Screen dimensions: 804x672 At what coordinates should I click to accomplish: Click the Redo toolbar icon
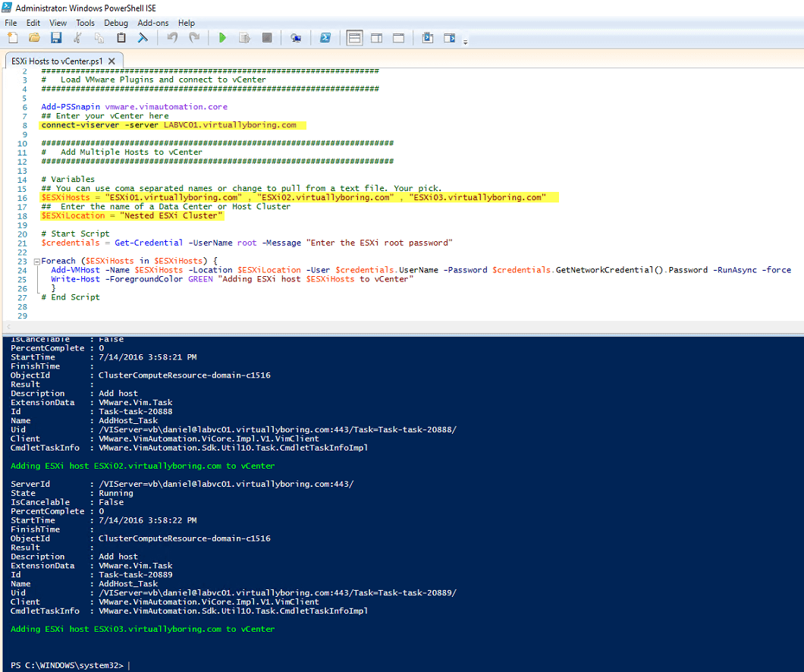(193, 37)
